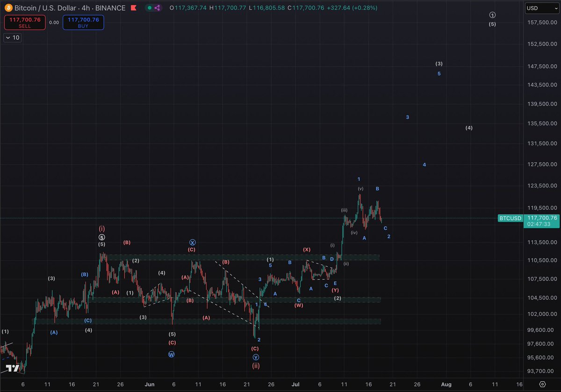Expand the collapsed indicators list showing 10
The height and width of the screenshot is (392, 561).
click(x=12, y=38)
